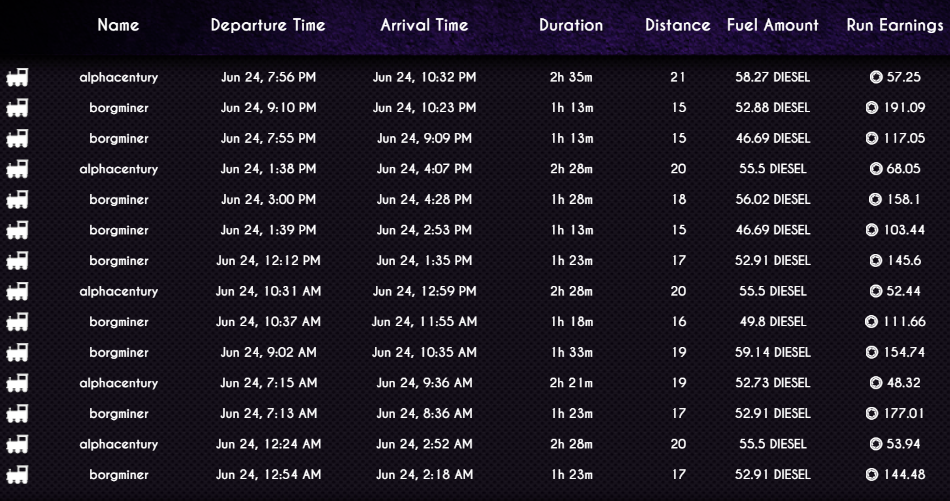The width and height of the screenshot is (950, 501).
Task: Click the Distance column header
Action: (677, 25)
